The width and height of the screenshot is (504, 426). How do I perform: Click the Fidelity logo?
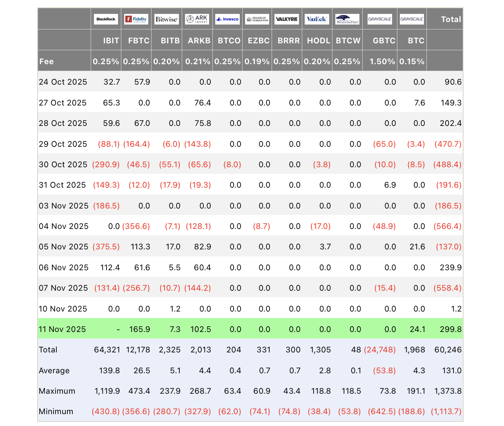coord(136,19)
